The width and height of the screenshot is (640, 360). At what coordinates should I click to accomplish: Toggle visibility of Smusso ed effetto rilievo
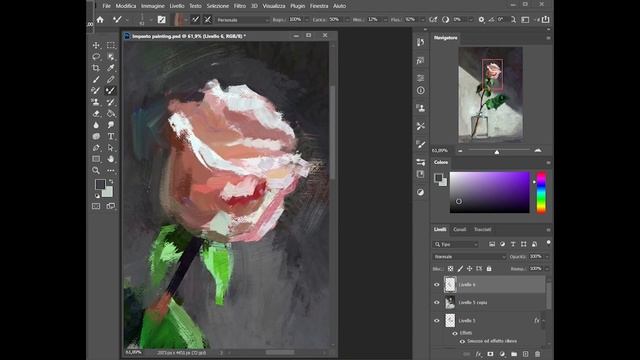coord(462,342)
